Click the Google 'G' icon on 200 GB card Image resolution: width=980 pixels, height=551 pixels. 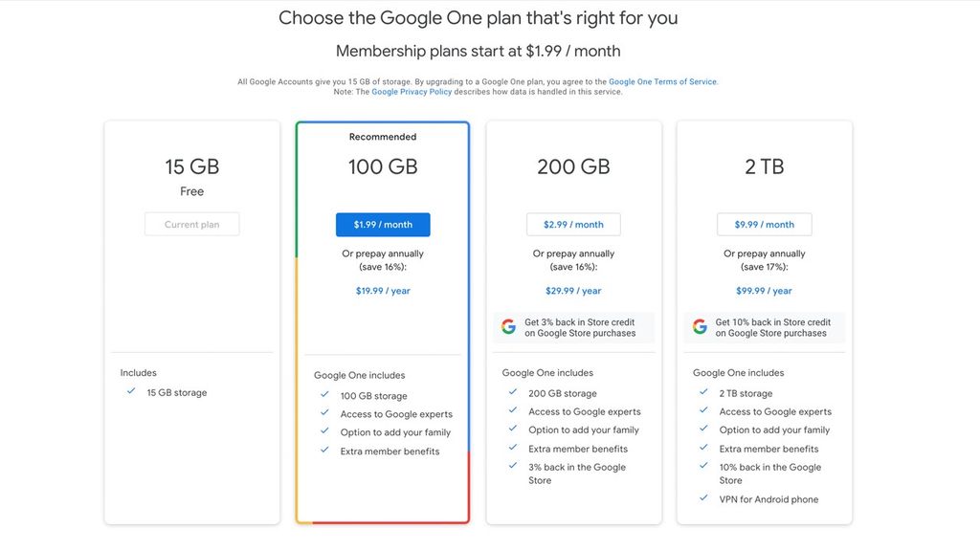coord(508,325)
